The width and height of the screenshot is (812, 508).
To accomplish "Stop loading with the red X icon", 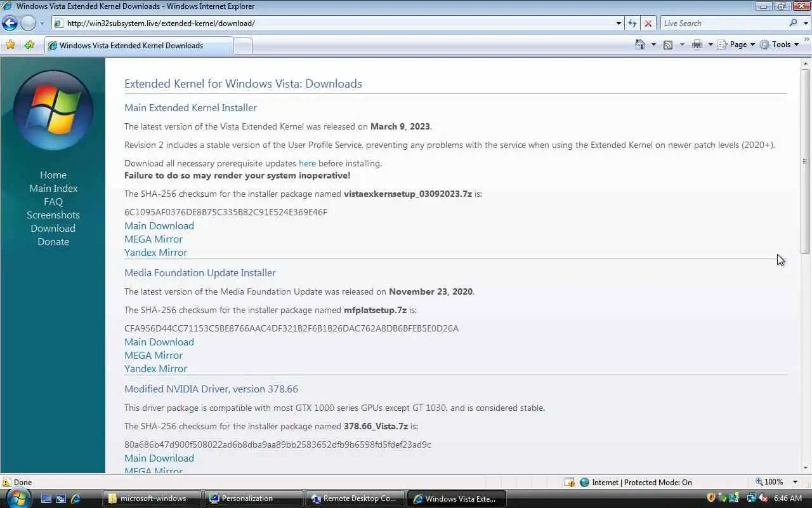I will tap(648, 23).
